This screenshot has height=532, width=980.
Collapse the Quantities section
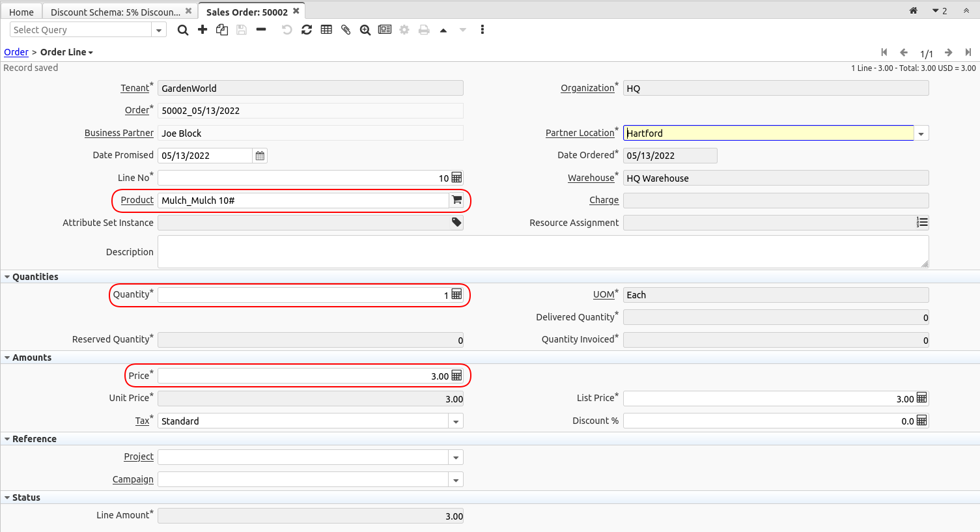(7, 277)
